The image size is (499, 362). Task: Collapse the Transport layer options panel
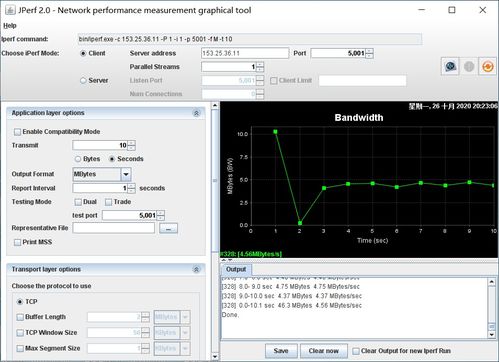point(196,269)
